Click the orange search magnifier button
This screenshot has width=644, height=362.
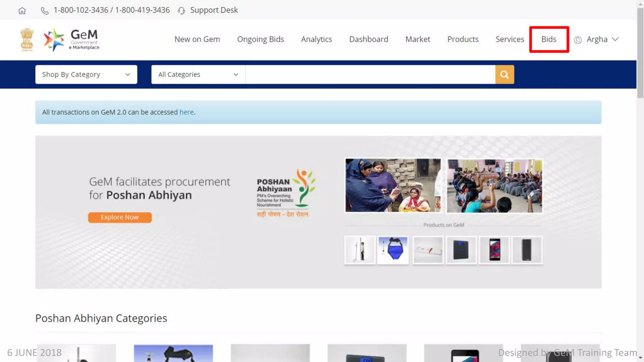[504, 74]
